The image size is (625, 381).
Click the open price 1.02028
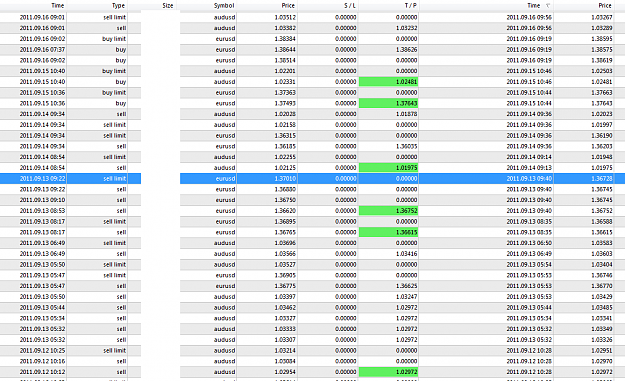pos(285,114)
